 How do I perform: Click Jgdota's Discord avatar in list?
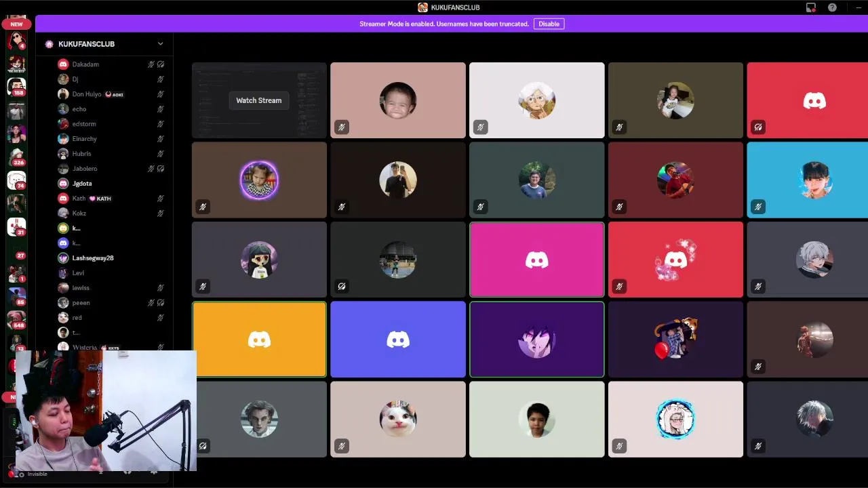(63, 184)
